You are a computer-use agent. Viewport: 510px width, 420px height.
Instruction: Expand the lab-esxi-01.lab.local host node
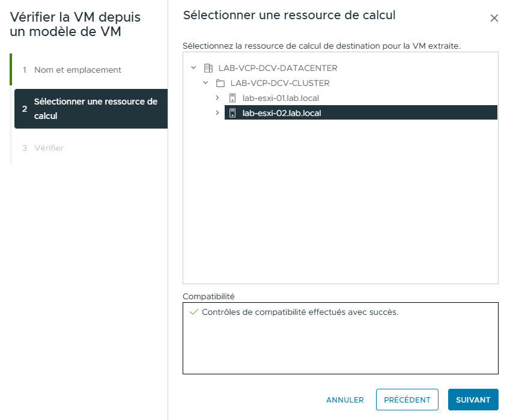(x=217, y=98)
